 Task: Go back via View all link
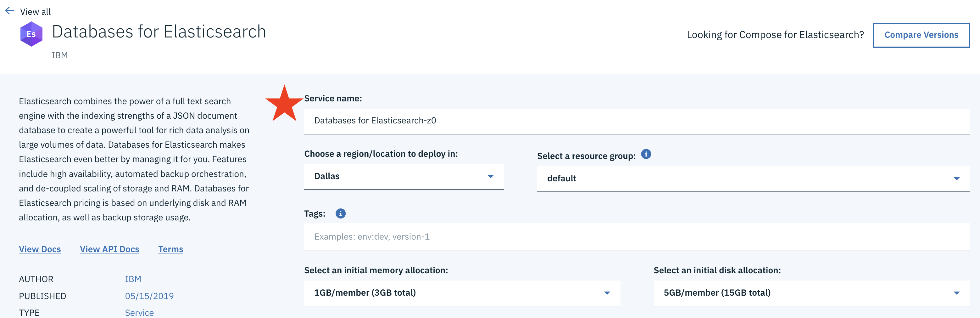coord(35,12)
